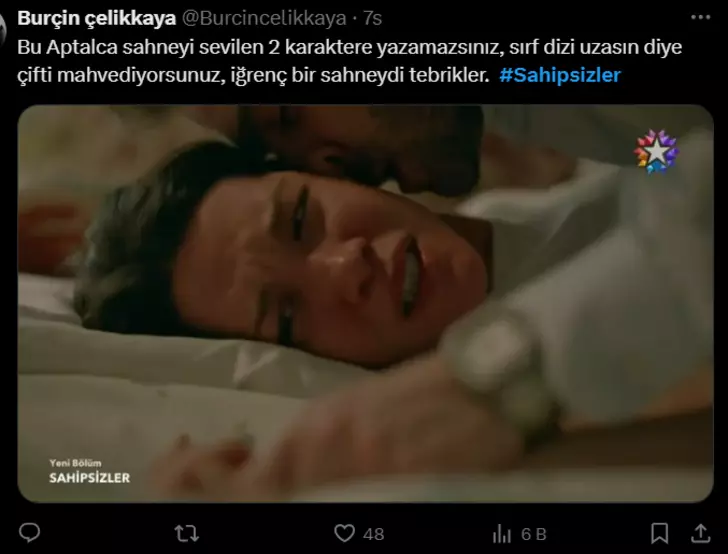Open the tweet via the 7s timestamp
This screenshot has width=728, height=554.
coord(372,19)
